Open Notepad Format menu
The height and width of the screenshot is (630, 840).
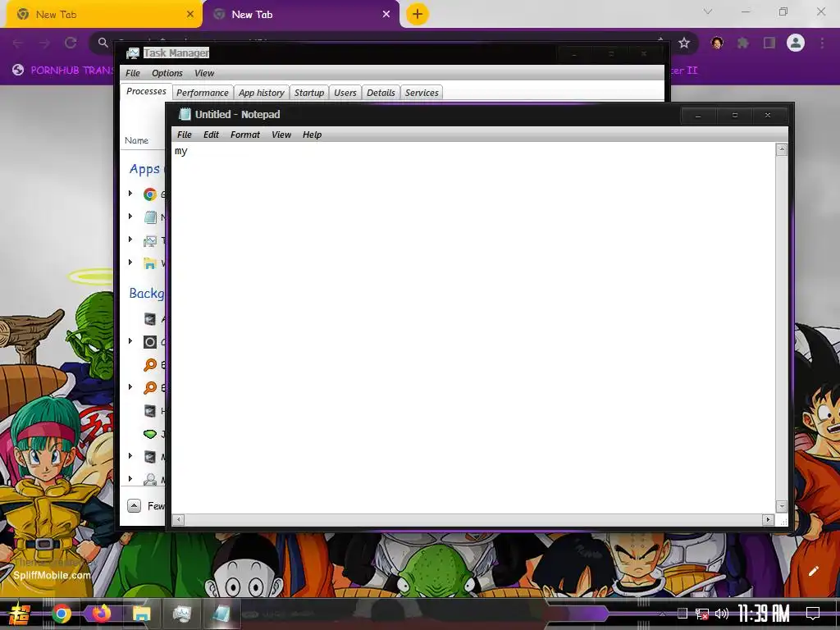coord(244,135)
